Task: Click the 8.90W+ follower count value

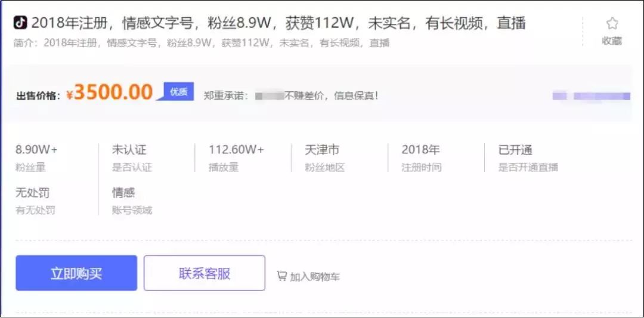Action: [36, 150]
